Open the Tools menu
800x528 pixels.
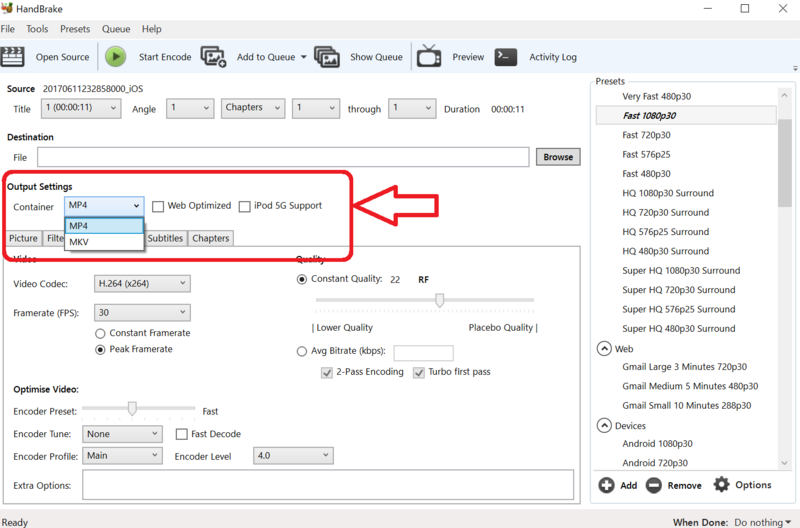click(x=37, y=29)
